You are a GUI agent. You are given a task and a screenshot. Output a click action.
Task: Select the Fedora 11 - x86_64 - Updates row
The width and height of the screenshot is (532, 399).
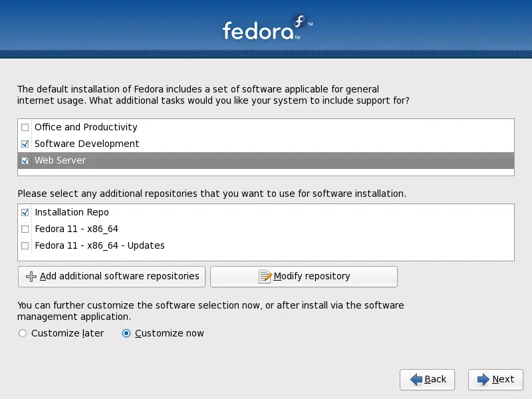tap(266, 245)
